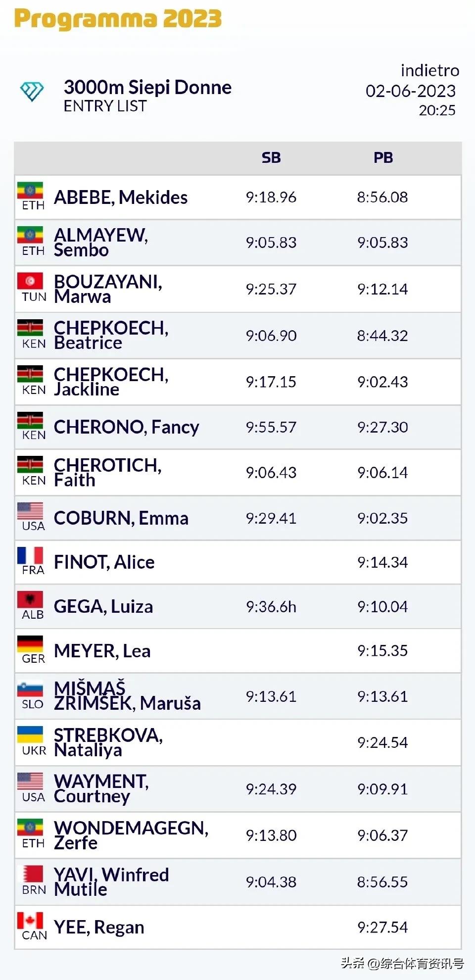The height and width of the screenshot is (980, 475).
Task: Click the France flag beside FINOT, Alice
Action: 30,555
